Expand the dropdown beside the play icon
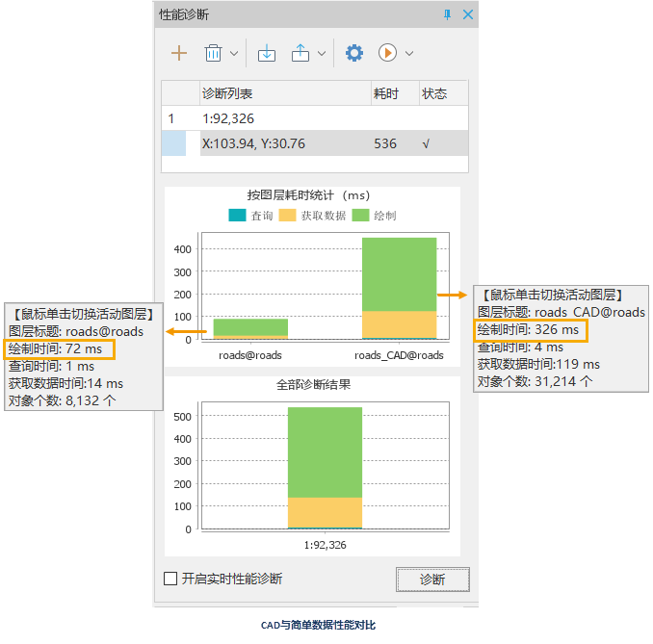653x644 pixels. [x=409, y=54]
